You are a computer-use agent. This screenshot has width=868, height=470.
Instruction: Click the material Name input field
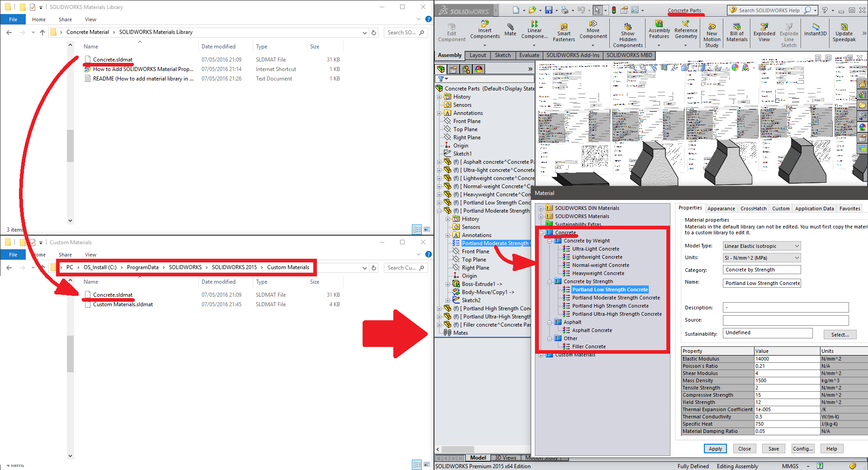(x=762, y=283)
